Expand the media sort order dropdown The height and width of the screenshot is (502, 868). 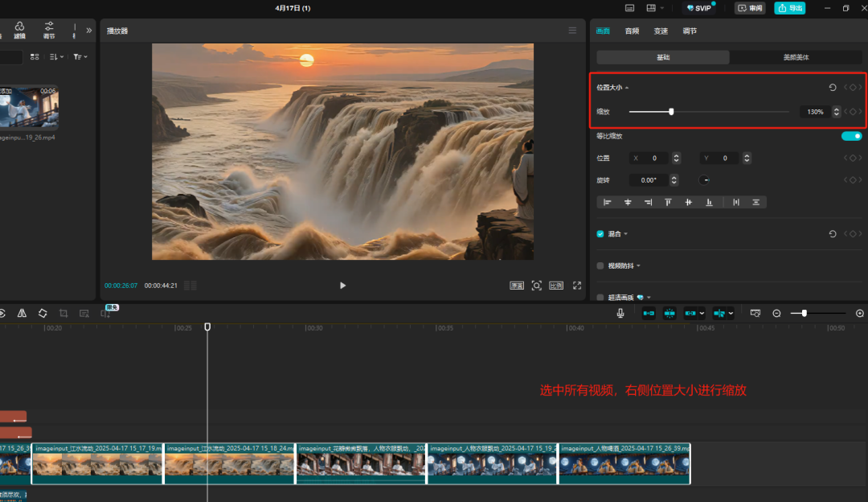(x=56, y=57)
